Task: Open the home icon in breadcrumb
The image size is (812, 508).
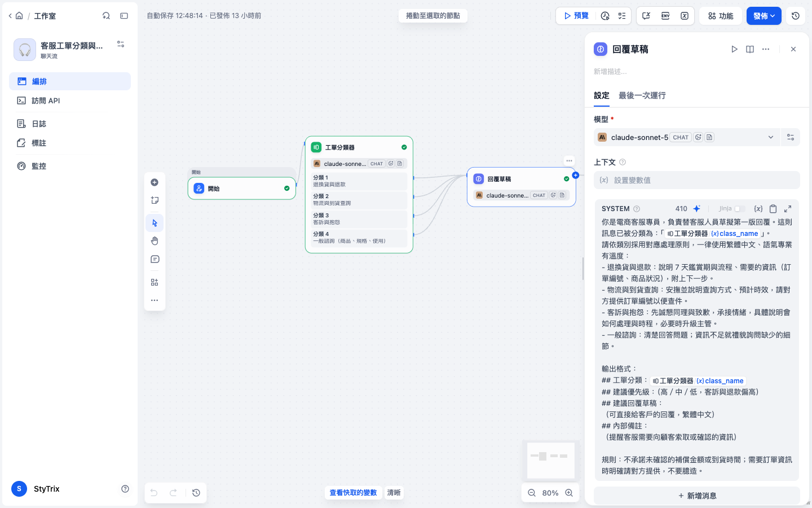Action: (x=19, y=16)
